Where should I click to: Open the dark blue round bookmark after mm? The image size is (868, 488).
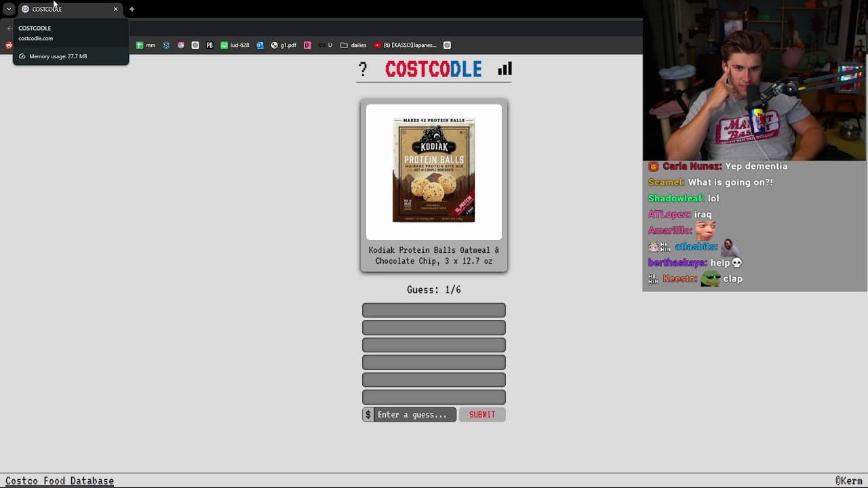(166, 45)
